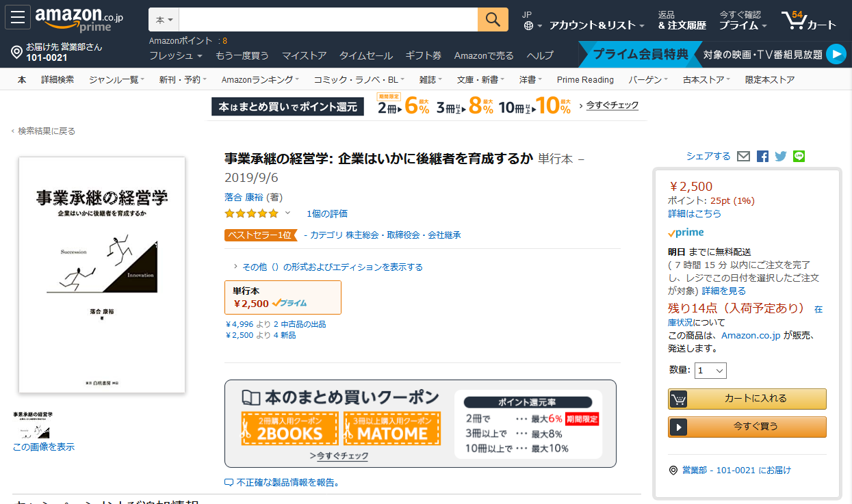Open 詳細はこちら points link
This screenshot has height=504, width=852.
695,213
